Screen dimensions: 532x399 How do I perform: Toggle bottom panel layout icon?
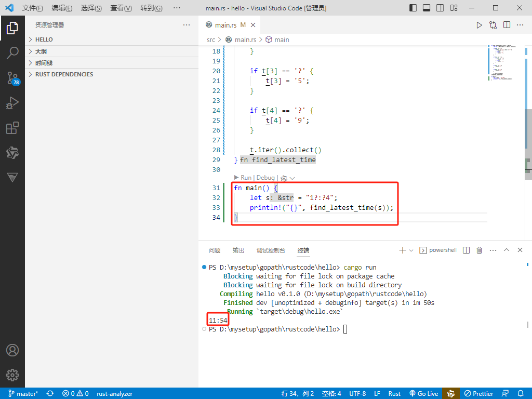[427, 8]
